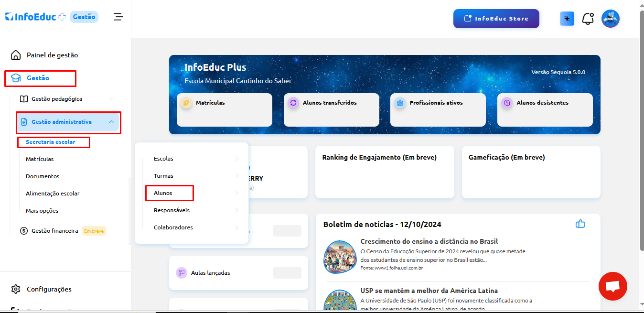Open the Matrículas dashboard card
This screenshot has width=644, height=313.
tap(225, 110)
